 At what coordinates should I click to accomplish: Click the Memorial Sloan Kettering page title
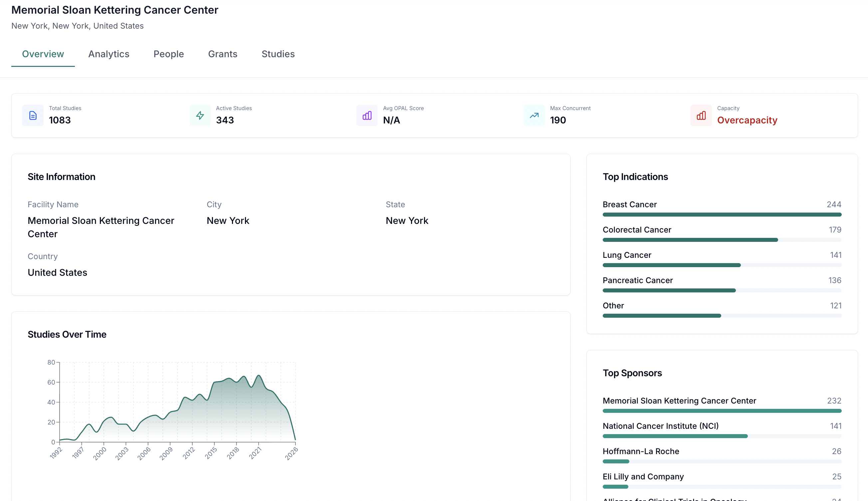114,10
